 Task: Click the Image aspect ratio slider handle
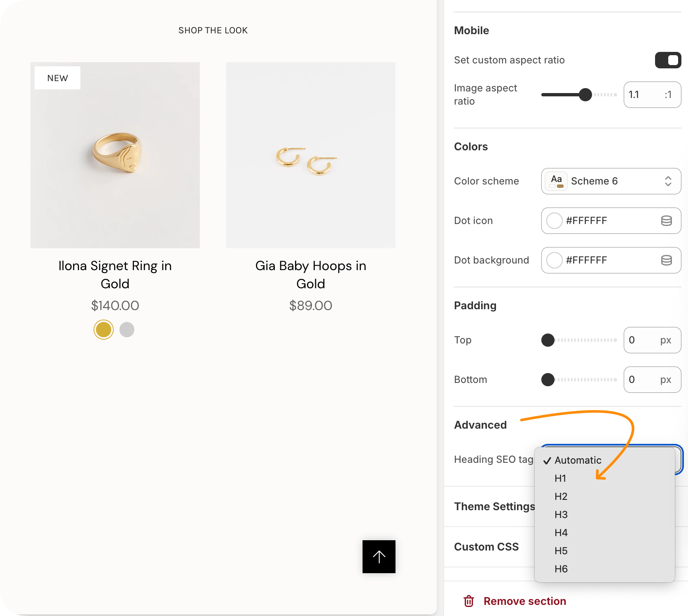point(585,95)
